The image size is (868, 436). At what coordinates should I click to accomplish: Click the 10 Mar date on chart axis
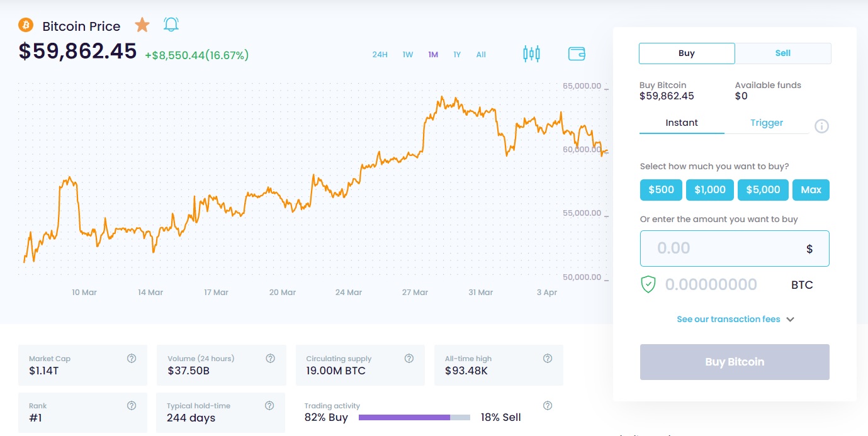point(84,293)
